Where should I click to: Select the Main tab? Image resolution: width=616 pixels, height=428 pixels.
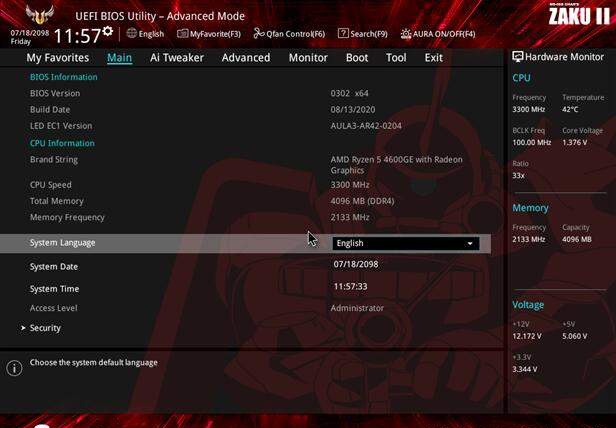pyautogui.click(x=119, y=58)
